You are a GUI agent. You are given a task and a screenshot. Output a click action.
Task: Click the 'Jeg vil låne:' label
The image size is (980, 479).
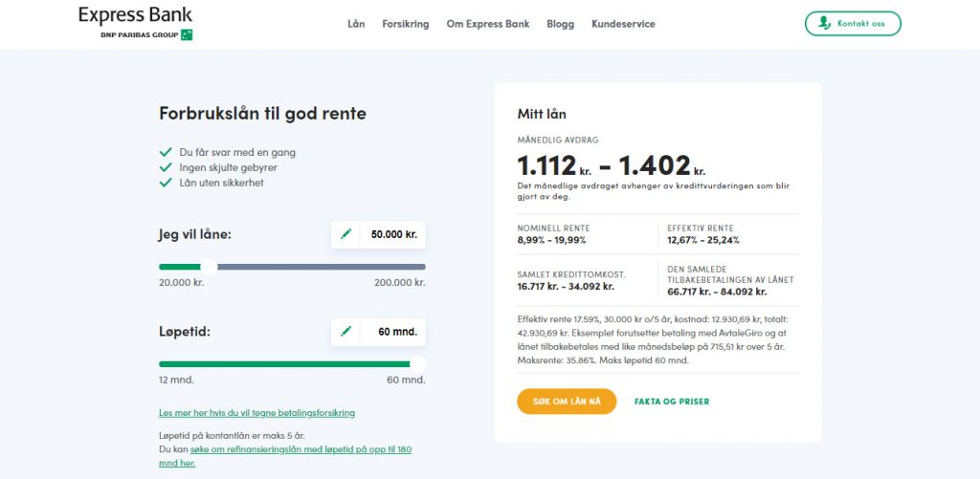195,235
